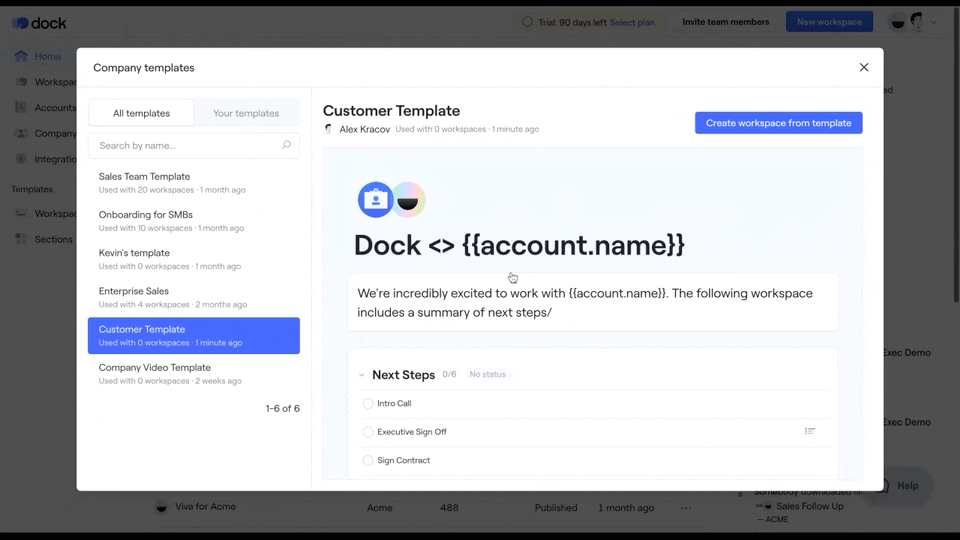960x540 pixels.
Task: Click Create workspace from template button
Action: 778,123
